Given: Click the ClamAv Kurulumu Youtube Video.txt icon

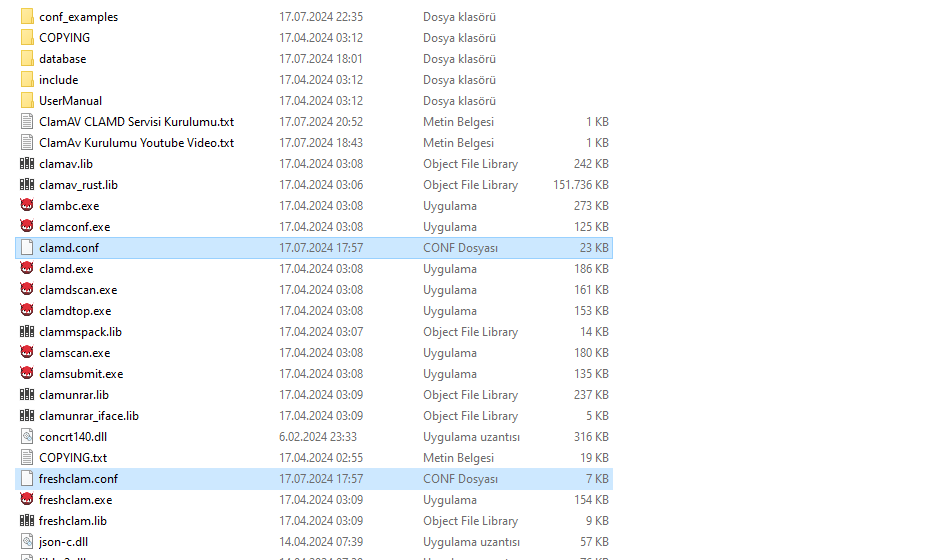Looking at the screenshot, I should (x=27, y=143).
